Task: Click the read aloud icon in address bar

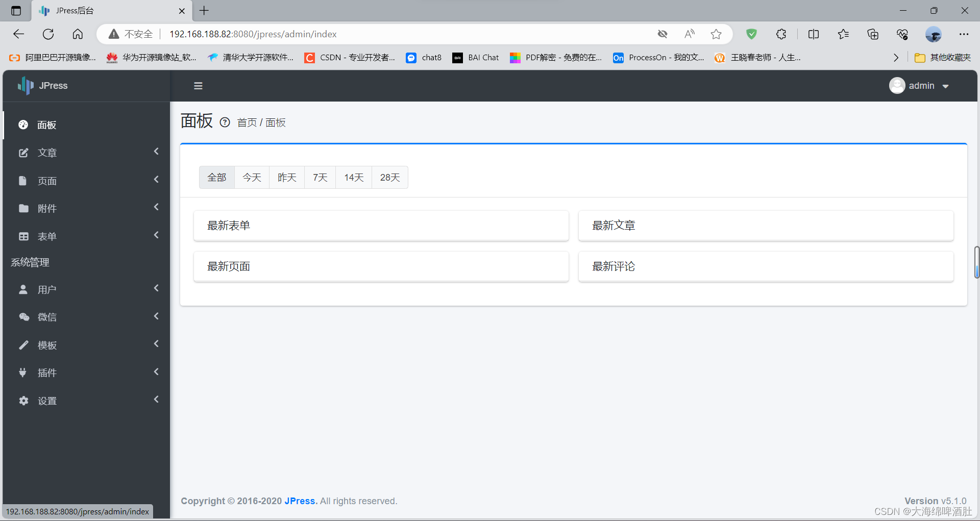Action: [690, 34]
